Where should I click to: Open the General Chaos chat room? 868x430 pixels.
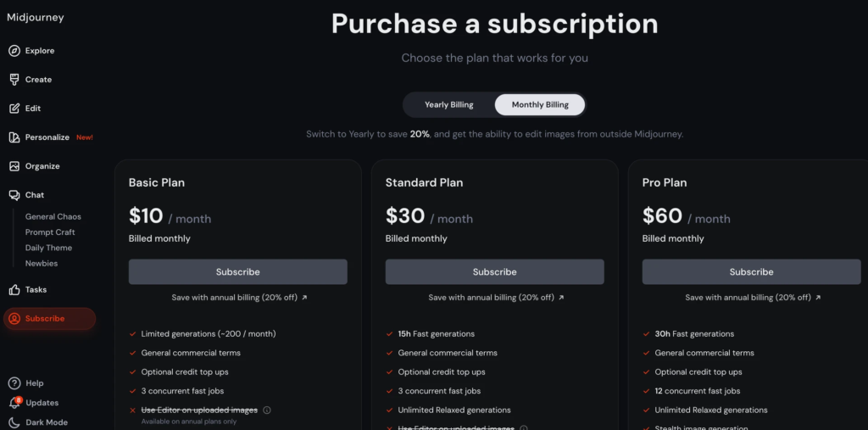53,216
